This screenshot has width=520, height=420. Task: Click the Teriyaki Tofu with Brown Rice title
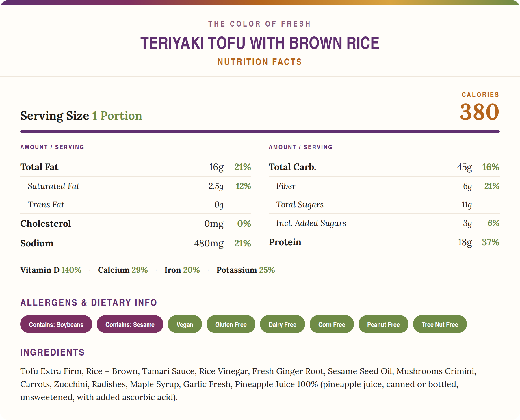pyautogui.click(x=260, y=43)
